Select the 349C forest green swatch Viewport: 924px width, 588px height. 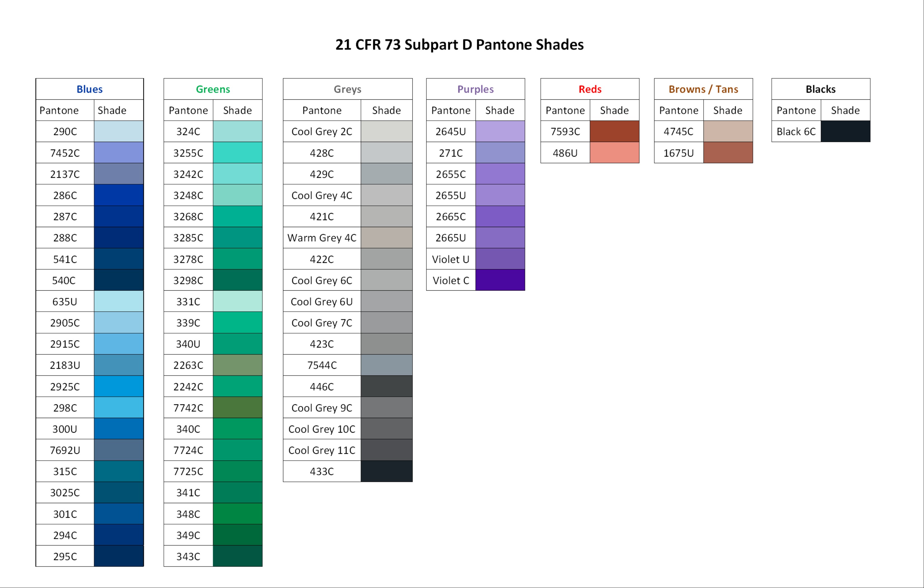pos(237,535)
